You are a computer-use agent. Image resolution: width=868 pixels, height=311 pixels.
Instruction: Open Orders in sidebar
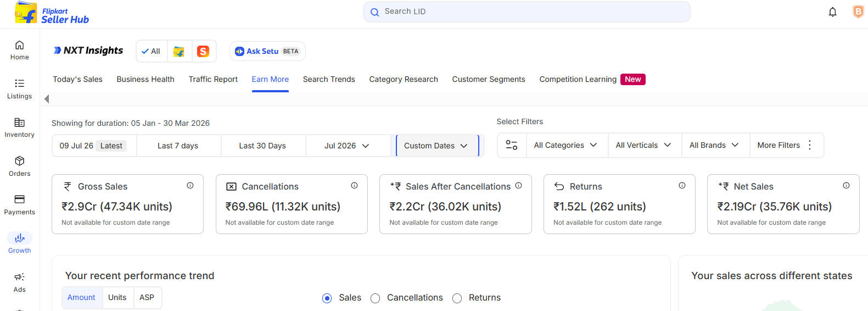point(20,166)
